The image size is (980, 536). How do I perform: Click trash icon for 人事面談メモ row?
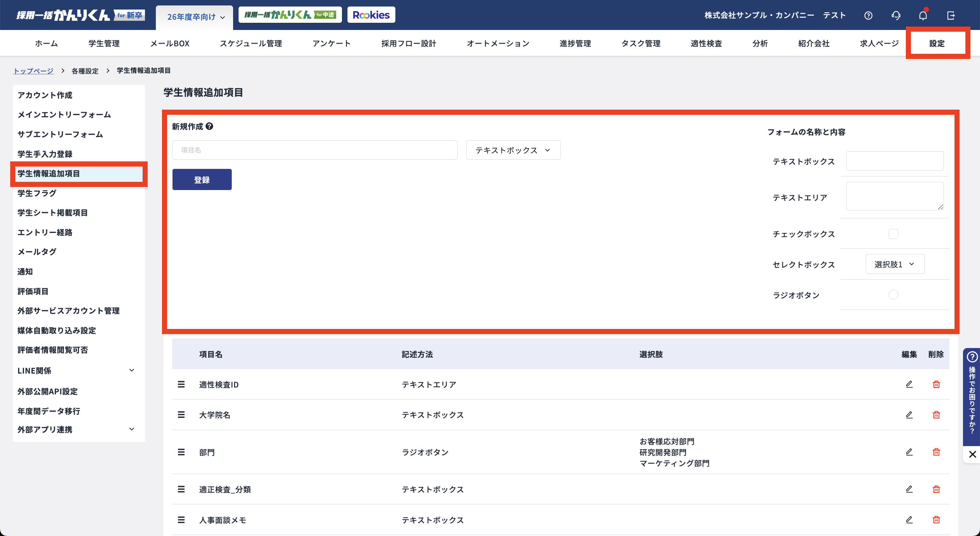coord(936,520)
